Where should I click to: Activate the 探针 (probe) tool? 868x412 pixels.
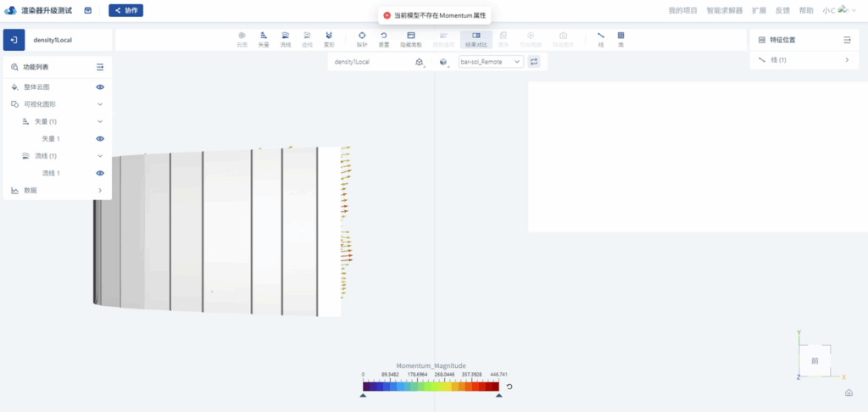coord(362,39)
